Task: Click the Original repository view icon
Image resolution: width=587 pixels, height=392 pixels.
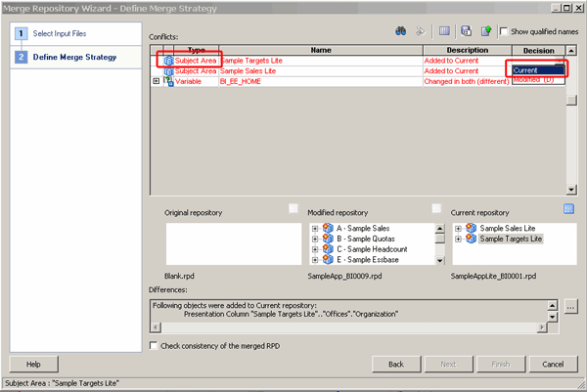Action: click(x=293, y=209)
